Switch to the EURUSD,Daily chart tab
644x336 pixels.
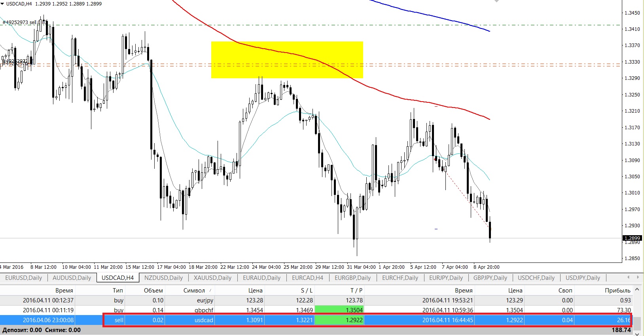tap(24, 278)
